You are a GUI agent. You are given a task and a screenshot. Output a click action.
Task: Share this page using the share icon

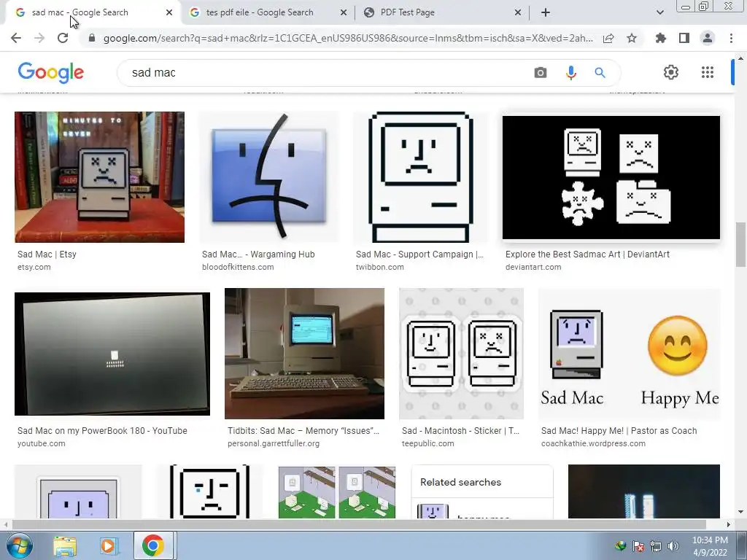608,38
